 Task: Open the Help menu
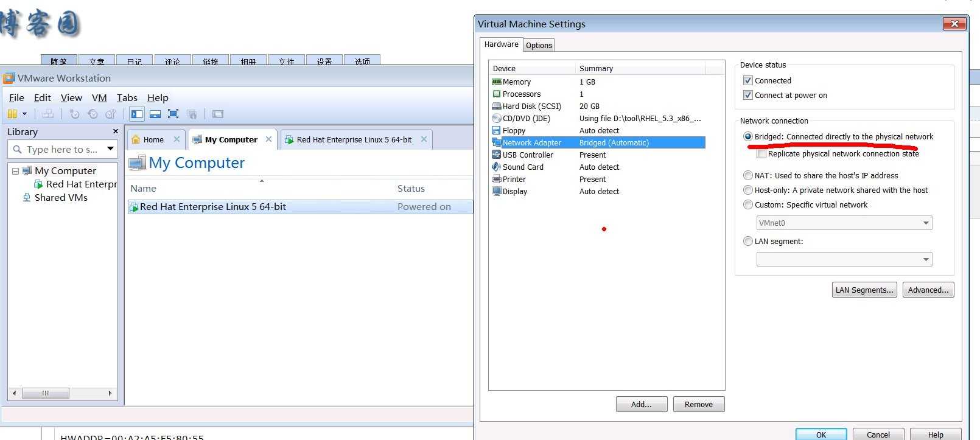pyautogui.click(x=158, y=97)
